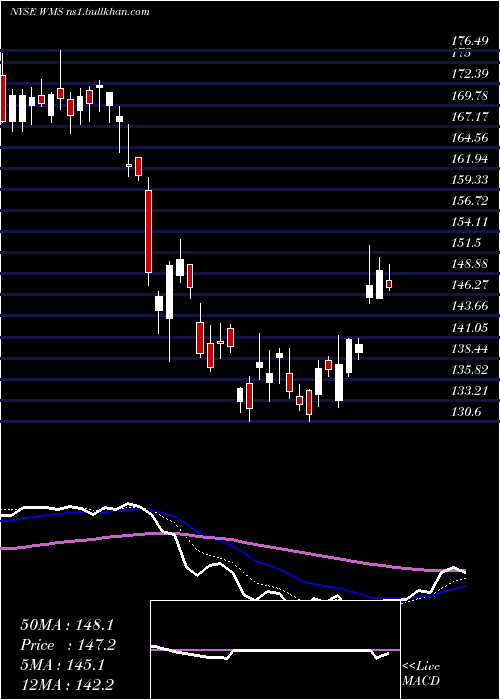Click the 143.66 price axis label
500x700 pixels.
click(470, 306)
